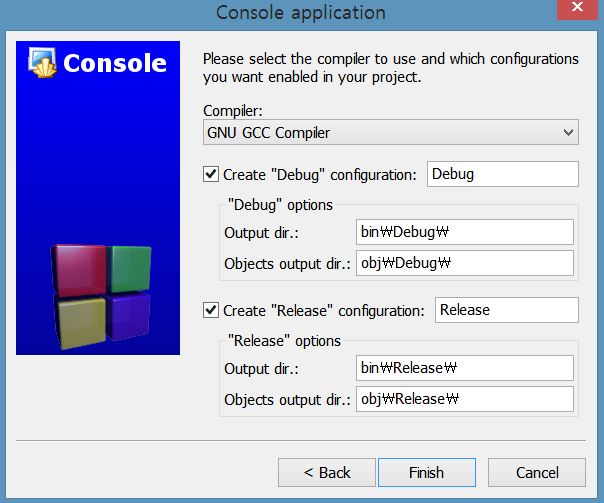The image size is (604, 503).
Task: Open the GNU GCC Compiler dropdown
Action: pos(391,132)
